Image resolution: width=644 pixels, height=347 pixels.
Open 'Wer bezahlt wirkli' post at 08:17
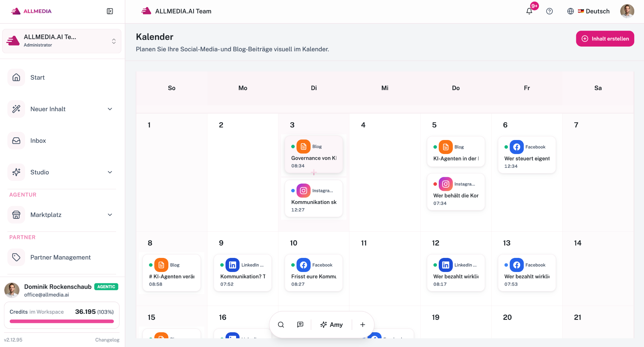tap(456, 273)
